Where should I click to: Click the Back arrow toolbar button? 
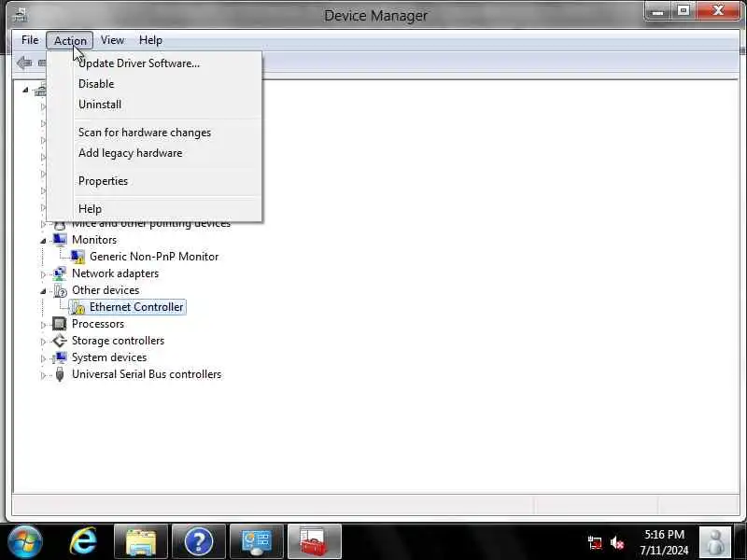tap(24, 63)
